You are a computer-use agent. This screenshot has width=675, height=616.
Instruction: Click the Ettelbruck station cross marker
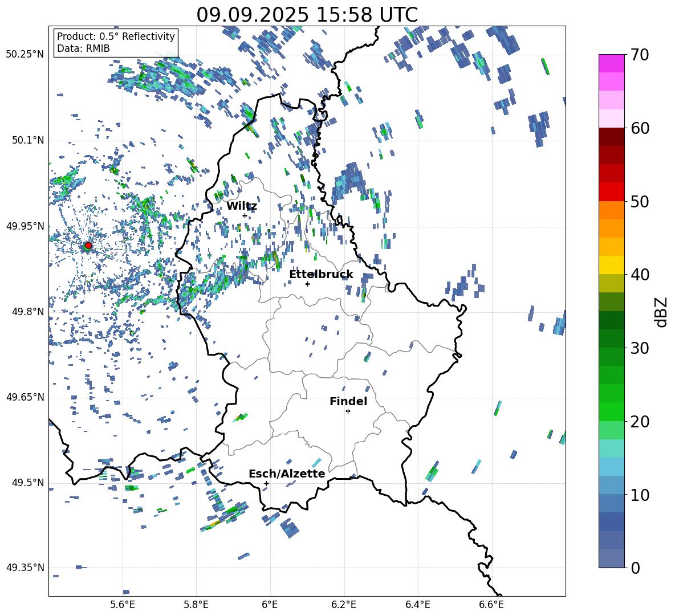point(307,284)
